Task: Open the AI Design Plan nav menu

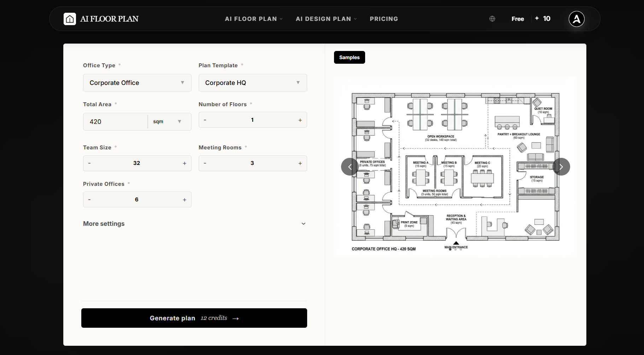Action: pyautogui.click(x=326, y=19)
